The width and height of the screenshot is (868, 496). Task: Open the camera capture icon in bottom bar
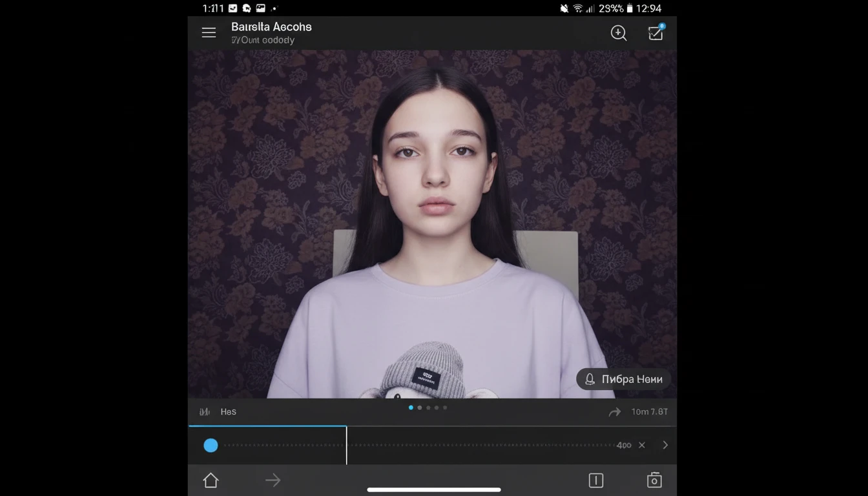coord(654,480)
